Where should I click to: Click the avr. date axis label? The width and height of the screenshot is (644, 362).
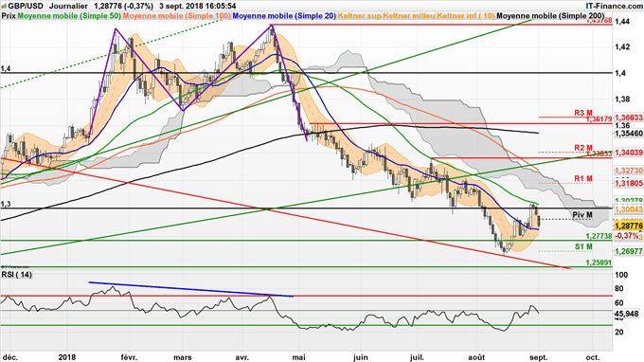pyautogui.click(x=241, y=357)
